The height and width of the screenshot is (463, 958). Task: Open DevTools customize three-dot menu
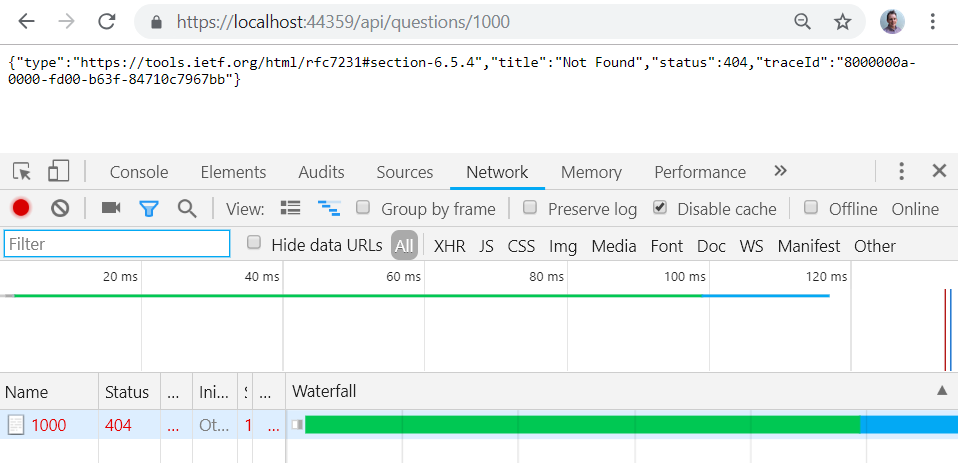[901, 171]
